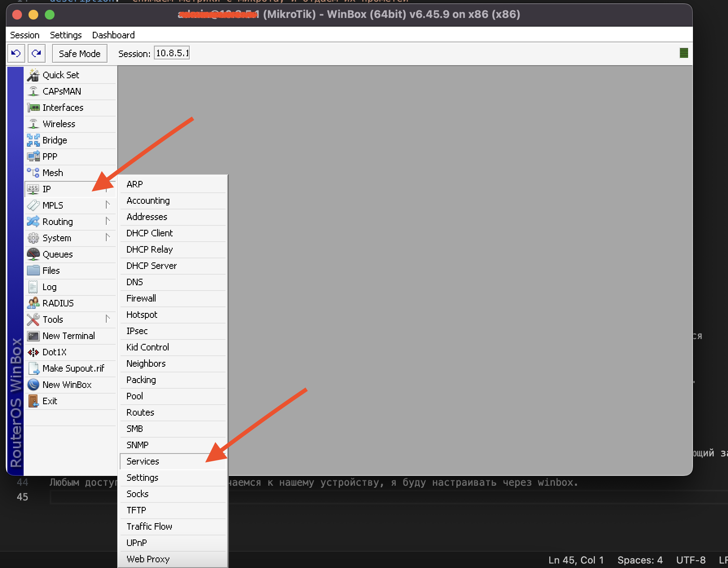Toggle the Safe Mode button

coord(79,53)
